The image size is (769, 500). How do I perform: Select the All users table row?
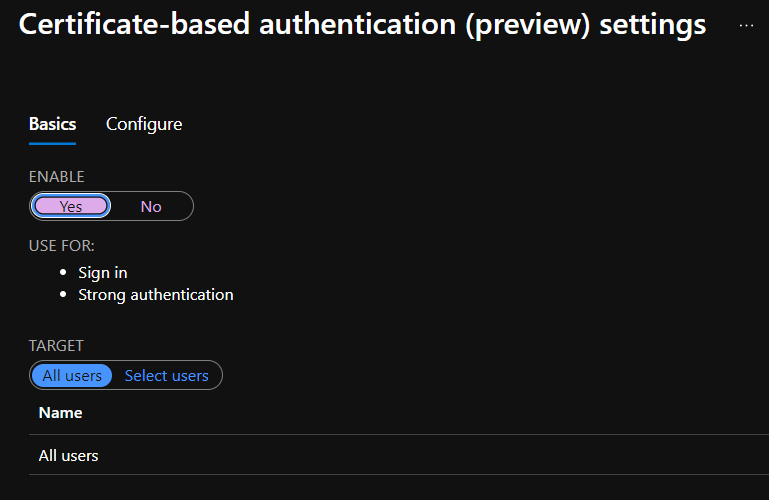pos(68,455)
